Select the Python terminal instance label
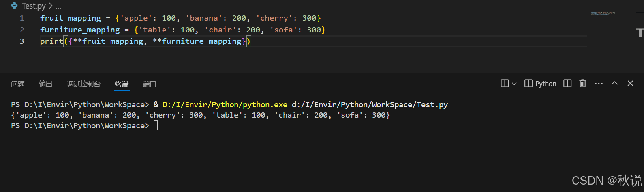The width and height of the screenshot is (644, 192). [546, 84]
